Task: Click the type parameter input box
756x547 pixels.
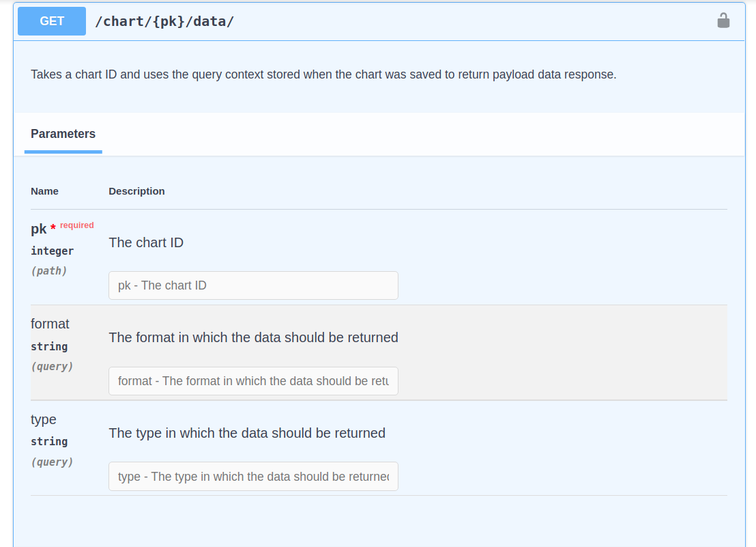Action: click(253, 476)
